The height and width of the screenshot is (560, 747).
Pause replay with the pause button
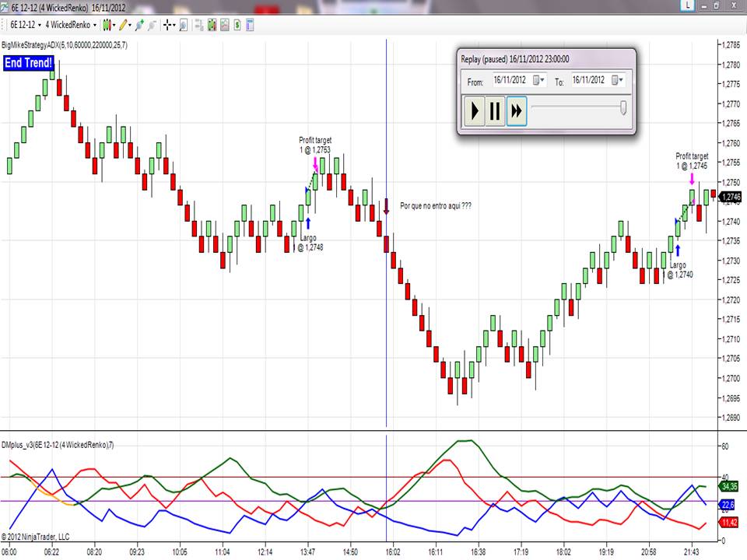coord(495,111)
